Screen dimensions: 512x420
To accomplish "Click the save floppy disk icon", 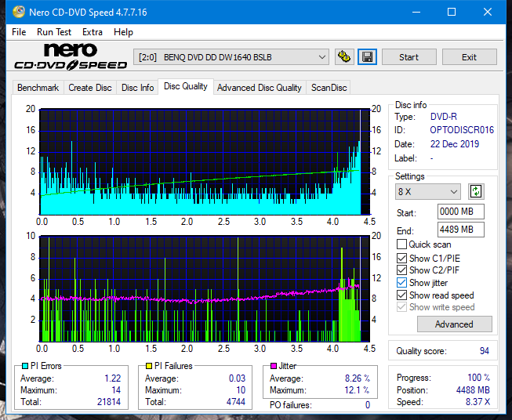I will (367, 57).
